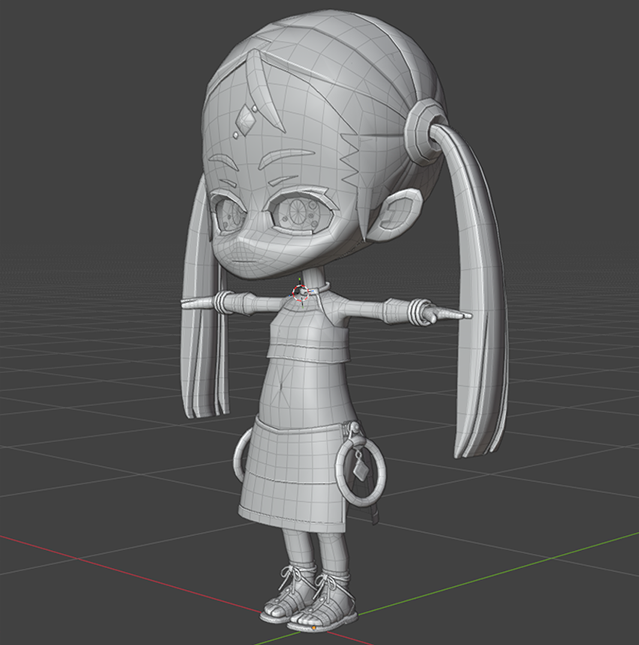Click the 3D cursor at the character's neck
Screen dimensions: 639x645
pos(300,292)
